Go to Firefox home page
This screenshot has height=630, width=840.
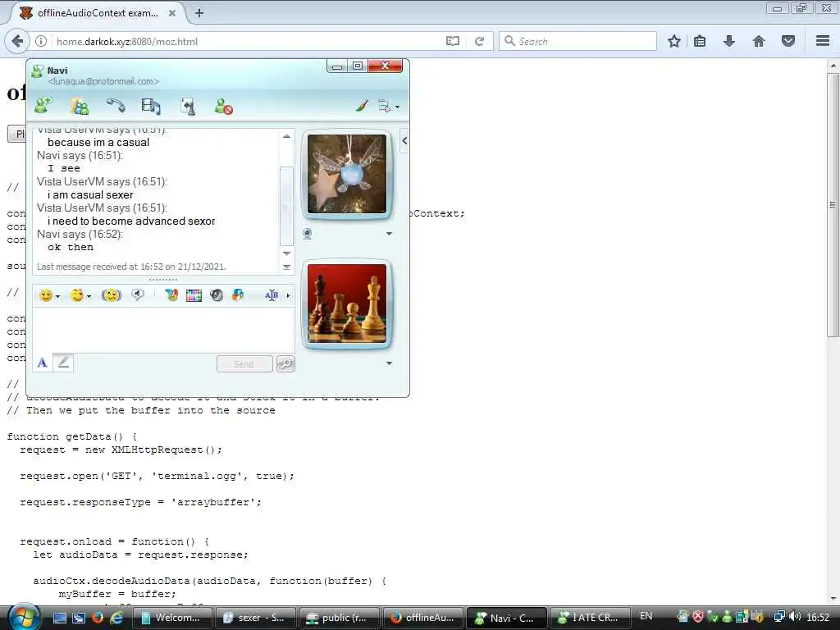759,41
